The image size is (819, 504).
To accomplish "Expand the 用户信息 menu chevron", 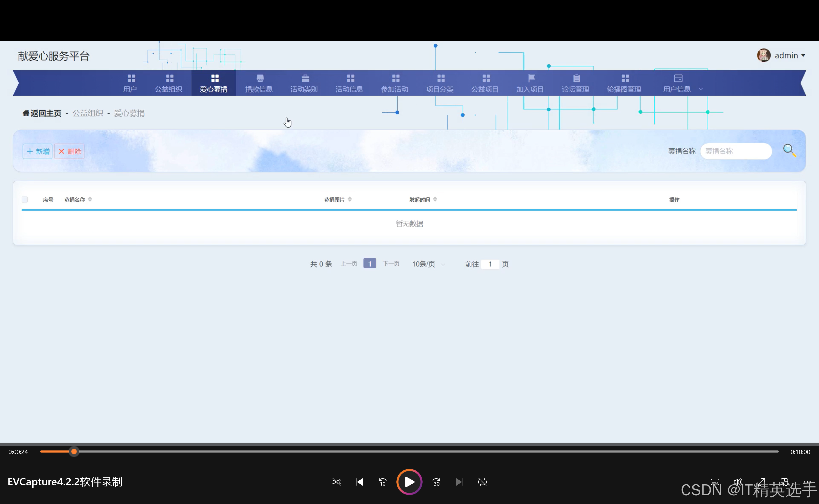I will point(701,89).
